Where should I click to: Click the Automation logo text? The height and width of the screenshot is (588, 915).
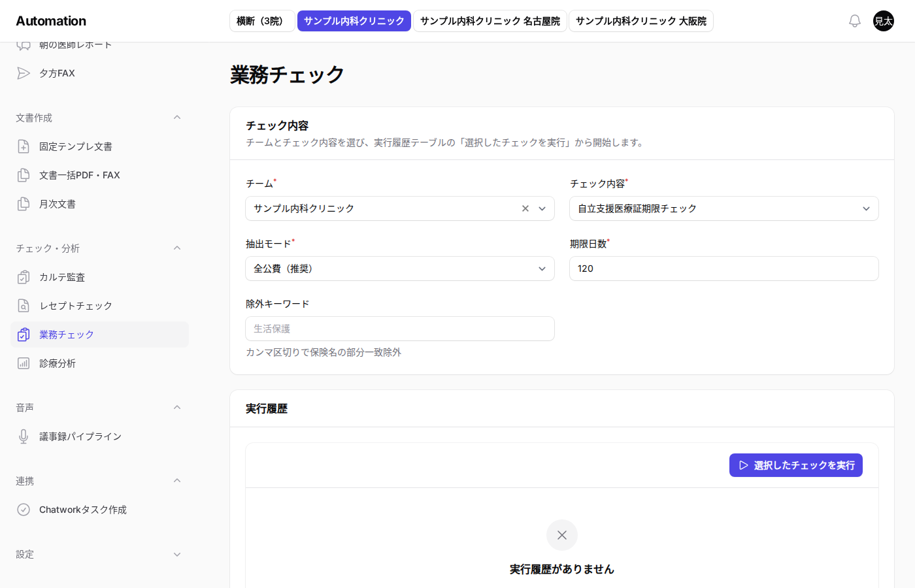[51, 21]
